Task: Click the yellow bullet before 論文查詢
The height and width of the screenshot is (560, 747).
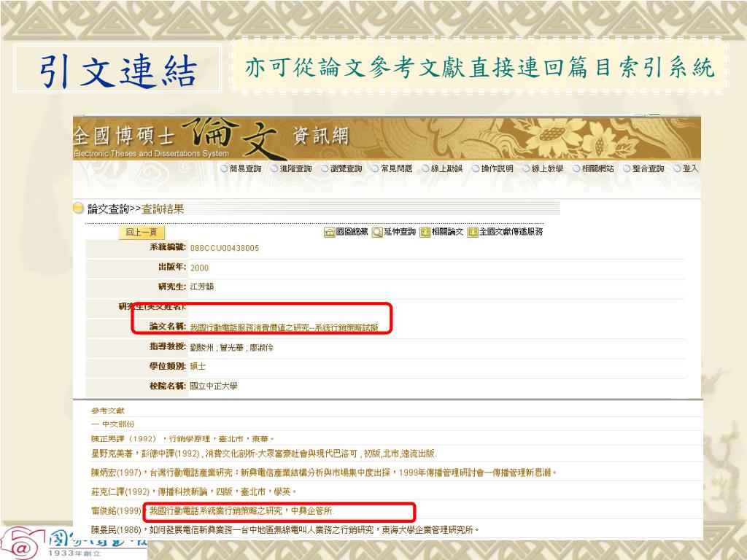Action: point(78,208)
